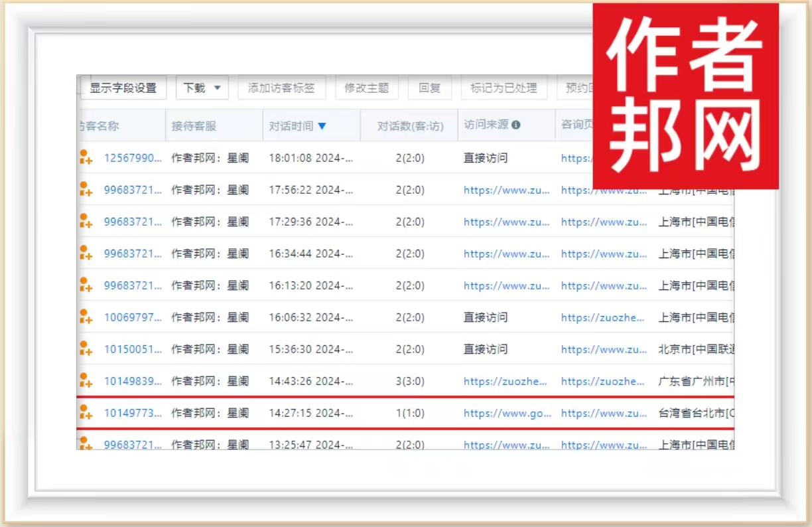The image size is (812, 527).
Task: Open visitor ID link 12567990
Action: 133,158
